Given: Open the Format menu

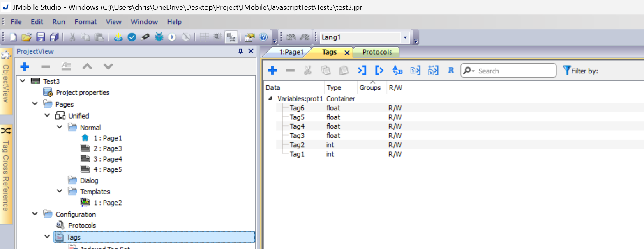Looking at the screenshot, I should pos(85,22).
